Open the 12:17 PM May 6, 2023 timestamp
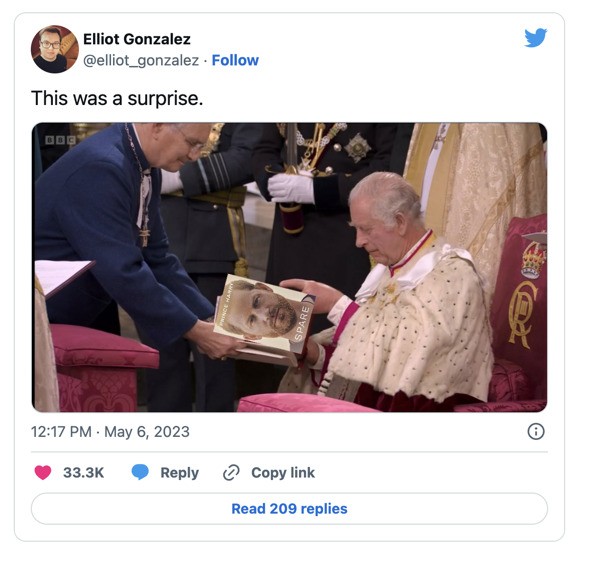 [110, 432]
